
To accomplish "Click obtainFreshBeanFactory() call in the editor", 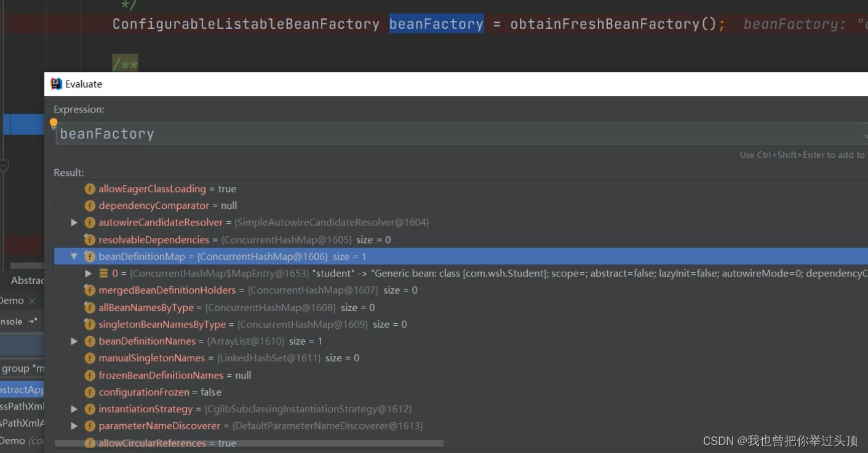I will (x=613, y=24).
